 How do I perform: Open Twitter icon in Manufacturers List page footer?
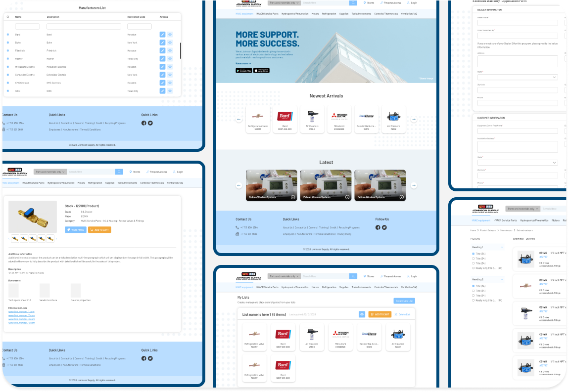pos(150,123)
